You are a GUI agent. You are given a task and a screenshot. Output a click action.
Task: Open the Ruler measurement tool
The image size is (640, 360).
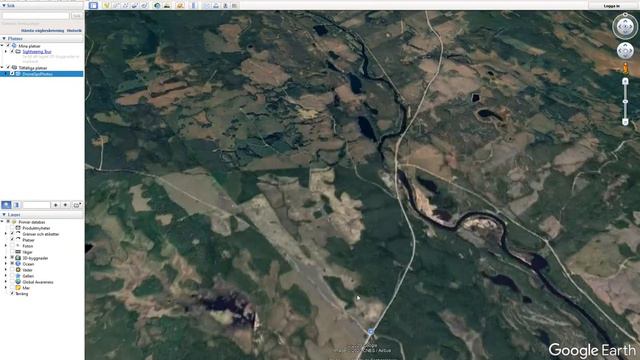click(193, 5)
